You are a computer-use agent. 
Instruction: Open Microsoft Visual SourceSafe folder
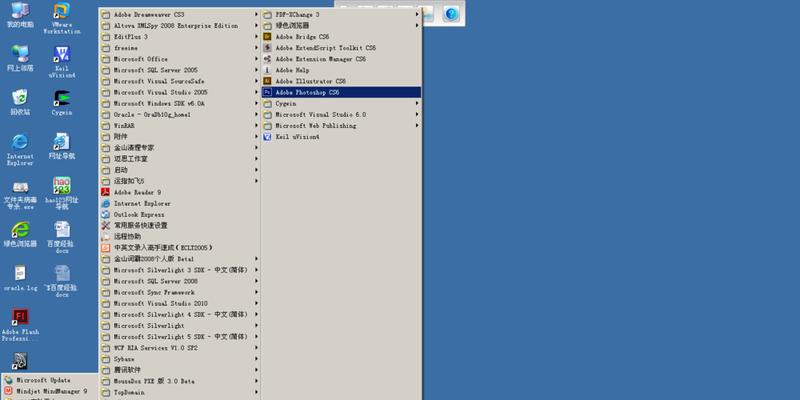pyautogui.click(x=180, y=81)
